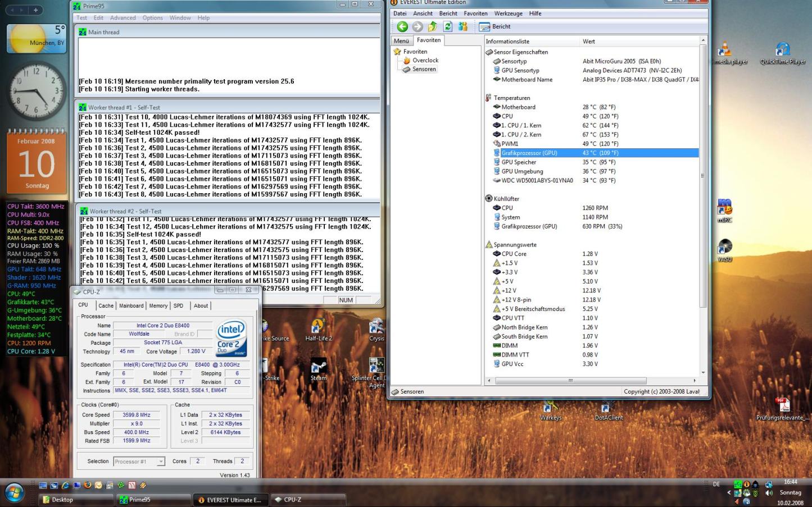Open VASU desktop shortcut

pyautogui.click(x=724, y=250)
